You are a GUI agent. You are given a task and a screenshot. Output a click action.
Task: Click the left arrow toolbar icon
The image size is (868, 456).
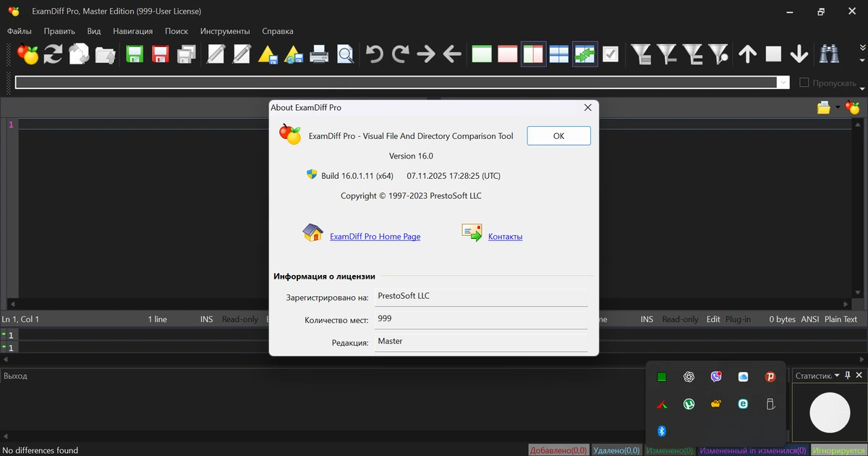tap(452, 54)
